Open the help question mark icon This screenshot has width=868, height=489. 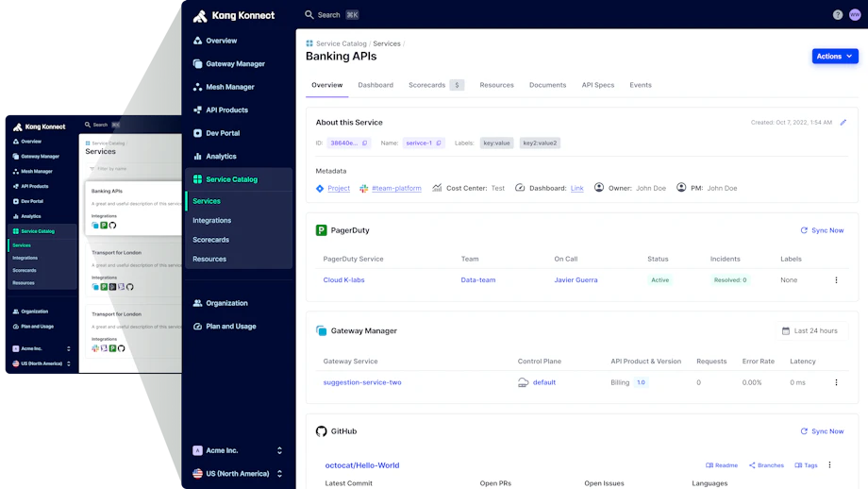click(838, 15)
